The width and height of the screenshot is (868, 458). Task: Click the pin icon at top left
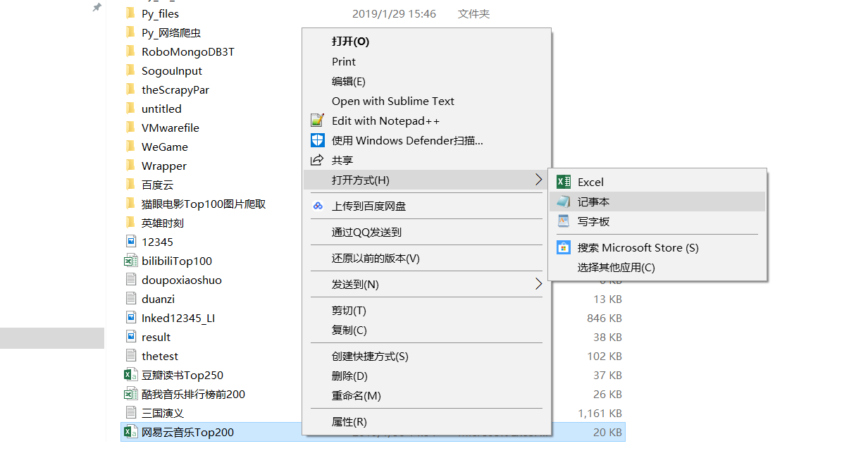pos(96,8)
